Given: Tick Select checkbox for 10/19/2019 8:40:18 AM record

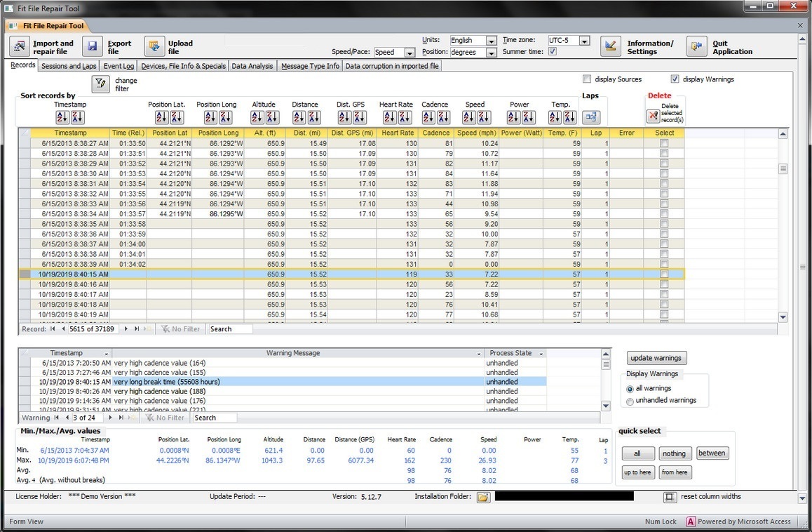Looking at the screenshot, I should (x=664, y=304).
